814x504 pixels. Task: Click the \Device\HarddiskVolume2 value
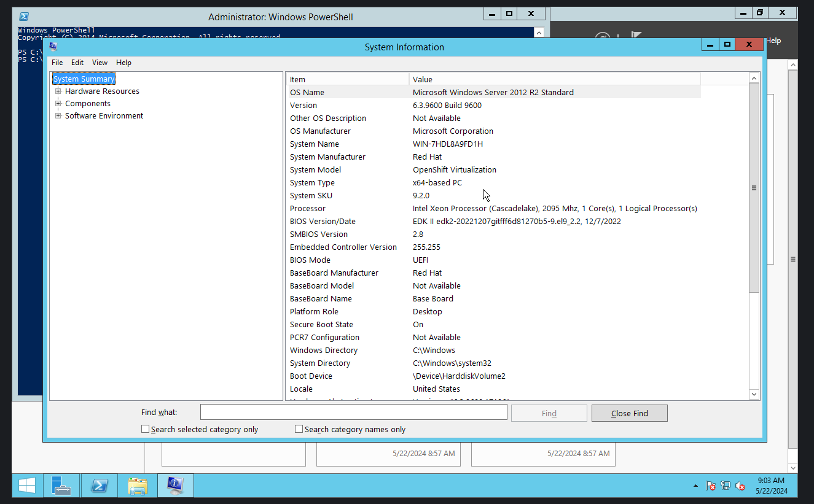tap(459, 376)
